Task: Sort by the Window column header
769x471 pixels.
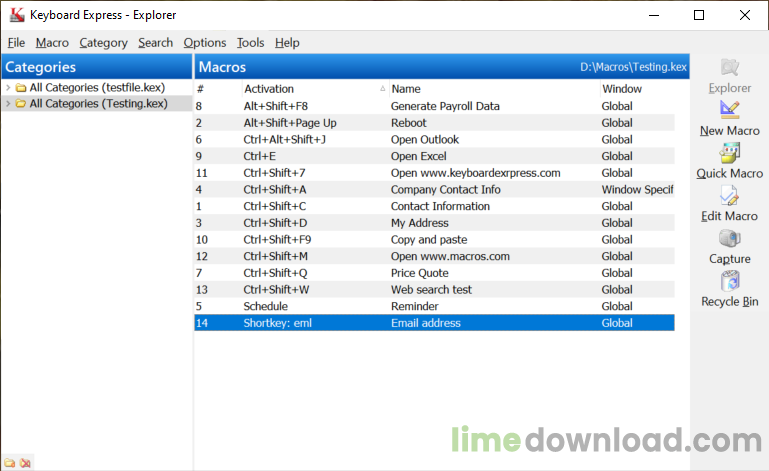Action: pyautogui.click(x=638, y=89)
